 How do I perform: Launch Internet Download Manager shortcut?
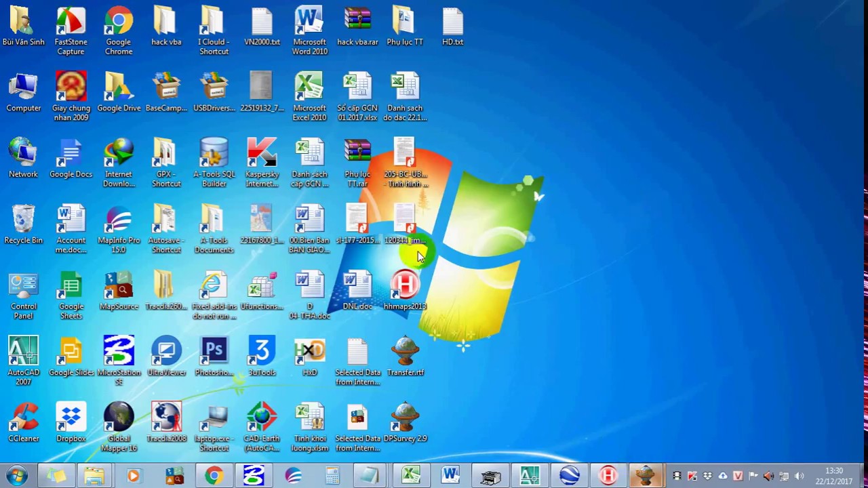pyautogui.click(x=119, y=163)
